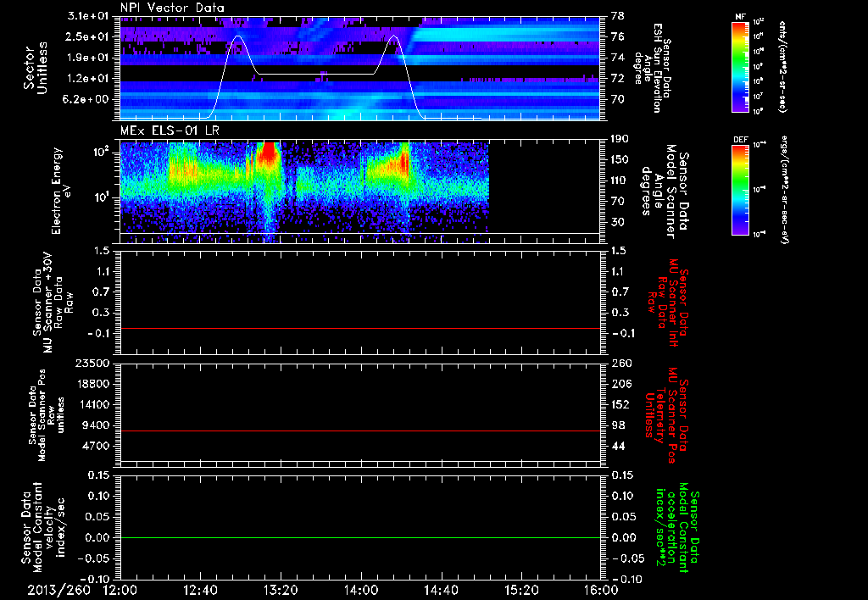The height and width of the screenshot is (600, 868).
Task: Click the '16:00' time axis label
Action: click(x=601, y=590)
